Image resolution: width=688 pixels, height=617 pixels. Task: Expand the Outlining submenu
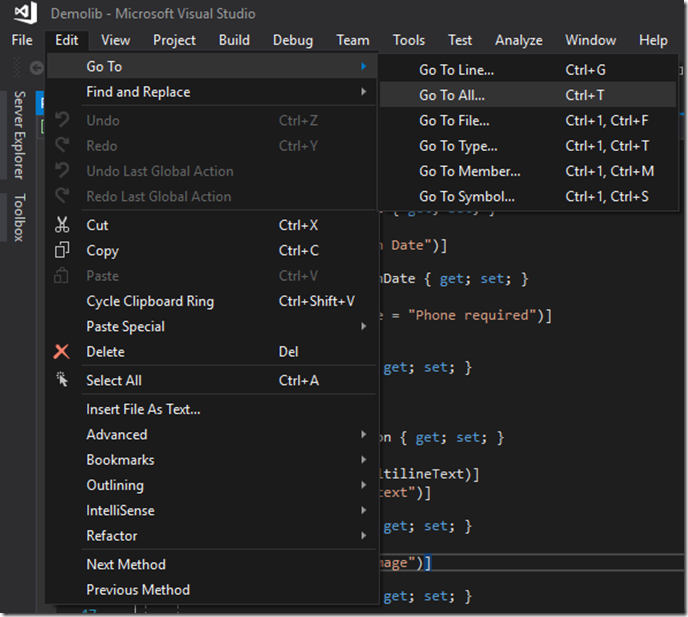pos(212,485)
